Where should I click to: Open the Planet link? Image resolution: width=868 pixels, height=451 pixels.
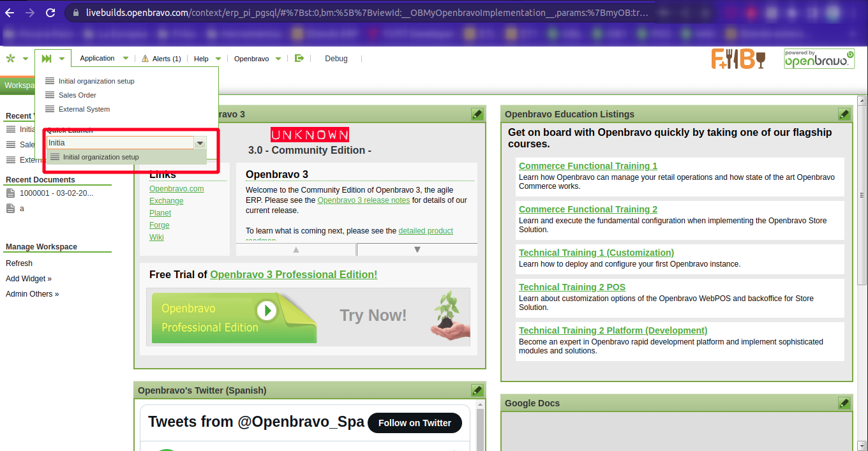[160, 212]
